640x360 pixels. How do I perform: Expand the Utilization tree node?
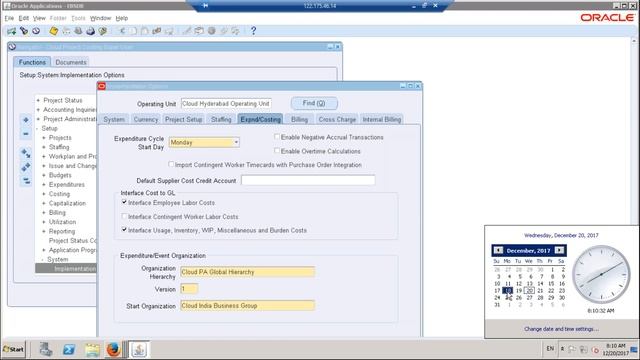pyautogui.click(x=44, y=222)
